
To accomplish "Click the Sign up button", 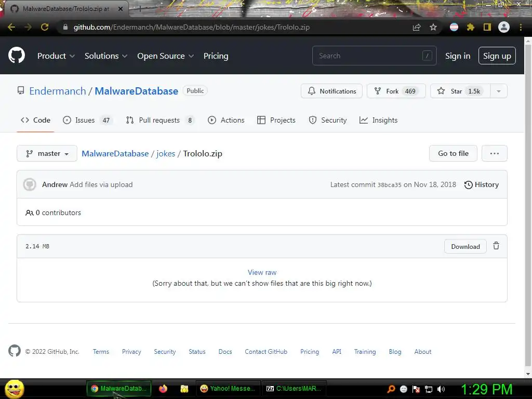I will (x=497, y=56).
